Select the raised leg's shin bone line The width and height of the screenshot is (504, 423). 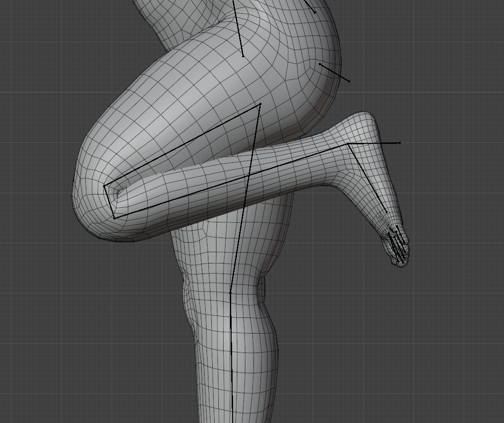click(x=231, y=181)
